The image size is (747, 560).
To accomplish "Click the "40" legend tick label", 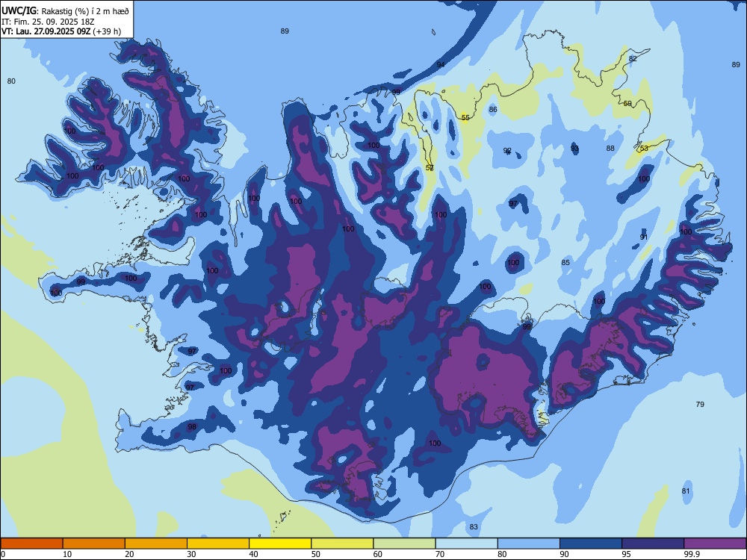I will (x=254, y=554).
